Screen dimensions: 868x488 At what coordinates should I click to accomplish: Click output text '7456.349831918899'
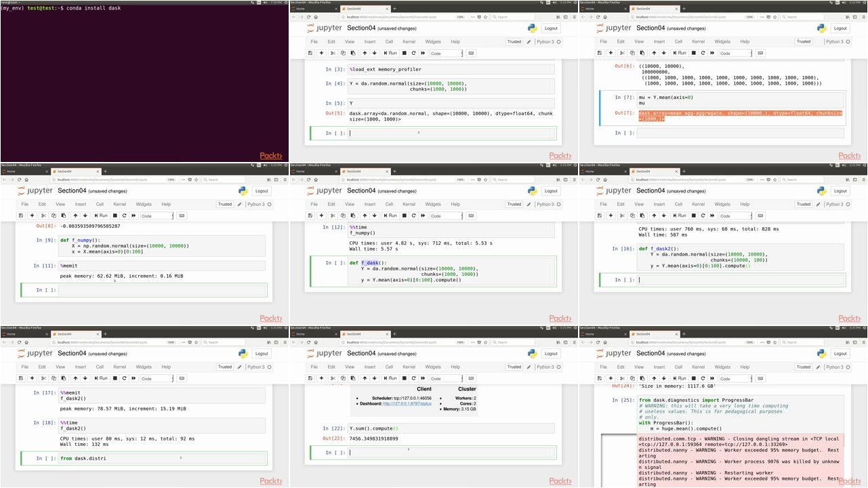(373, 439)
